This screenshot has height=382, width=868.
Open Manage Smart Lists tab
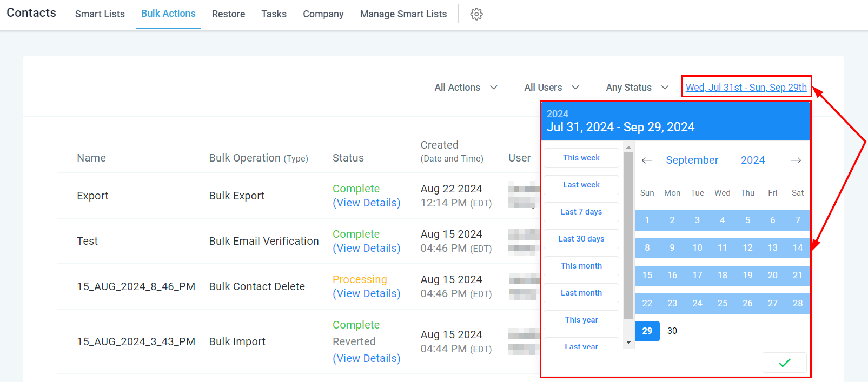403,14
